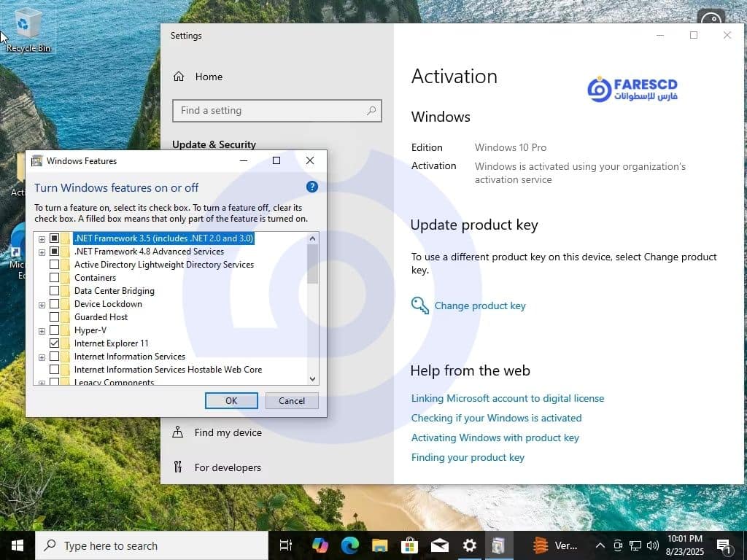Open Finding your product key link

click(468, 457)
